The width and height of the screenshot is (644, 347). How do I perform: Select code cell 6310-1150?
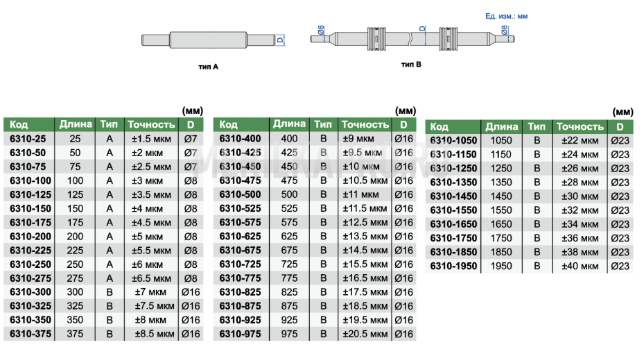(x=453, y=155)
